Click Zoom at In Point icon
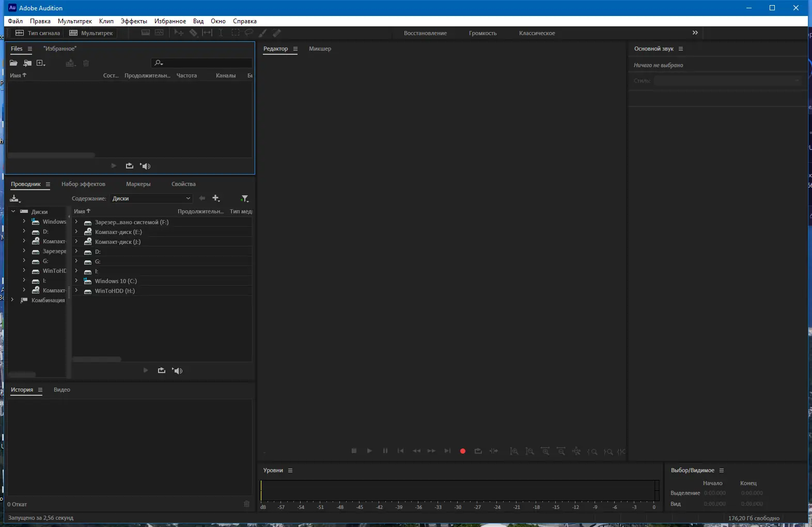 click(x=592, y=452)
